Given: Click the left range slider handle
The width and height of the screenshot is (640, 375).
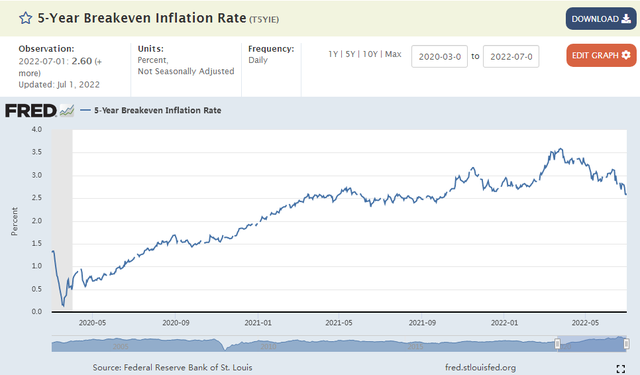Looking at the screenshot, I should 558,344.
